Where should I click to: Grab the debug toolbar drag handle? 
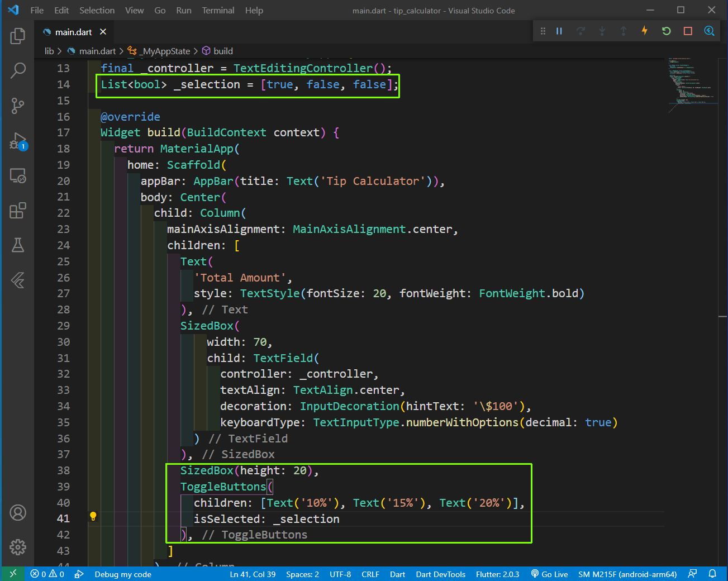(543, 31)
